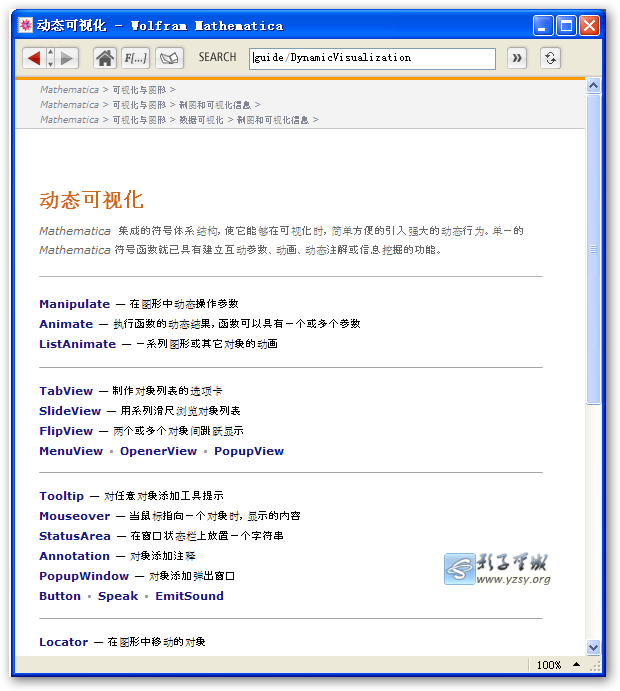Open the EmitSound function link
620x691 pixels.
189,596
